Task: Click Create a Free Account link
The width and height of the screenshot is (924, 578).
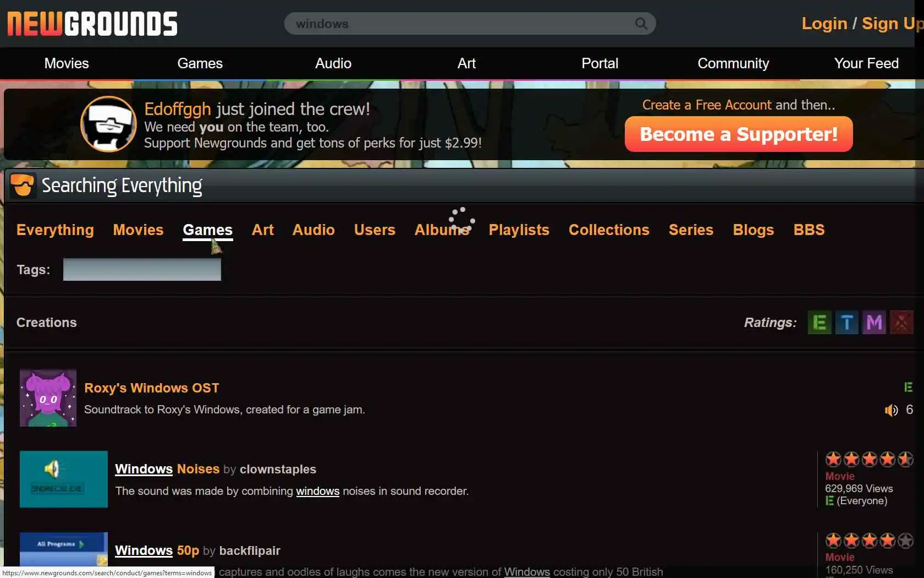Action: pos(707,105)
